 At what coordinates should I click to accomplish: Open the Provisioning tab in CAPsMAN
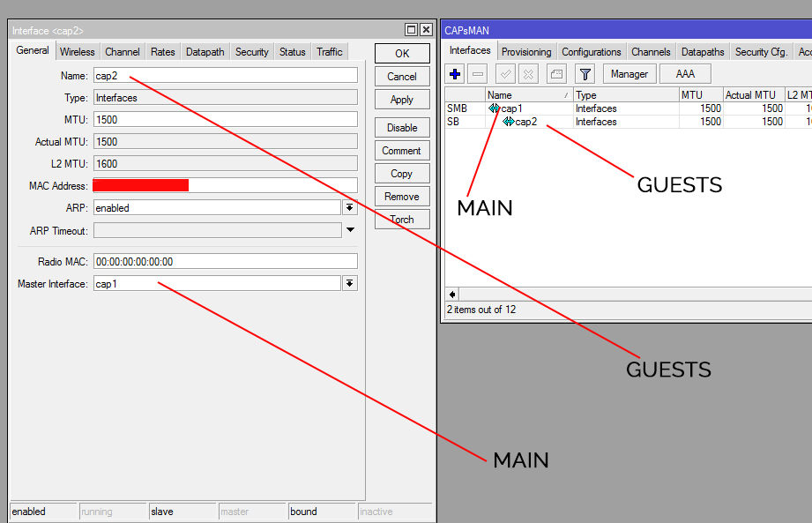[x=526, y=52]
